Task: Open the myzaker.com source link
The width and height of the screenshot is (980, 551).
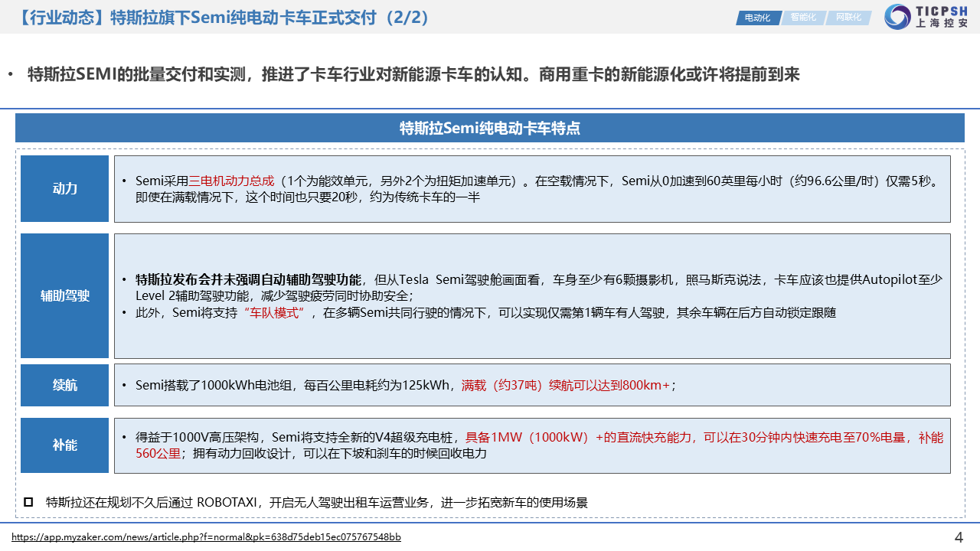Action: pos(206,537)
